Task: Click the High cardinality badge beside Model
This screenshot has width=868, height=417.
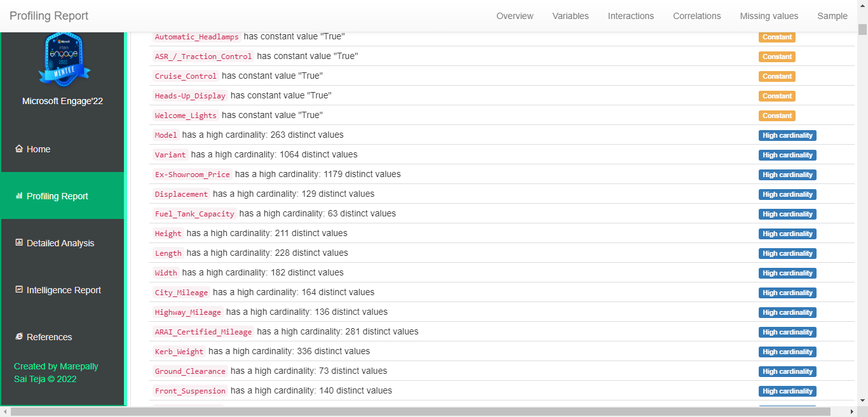Action: point(787,135)
